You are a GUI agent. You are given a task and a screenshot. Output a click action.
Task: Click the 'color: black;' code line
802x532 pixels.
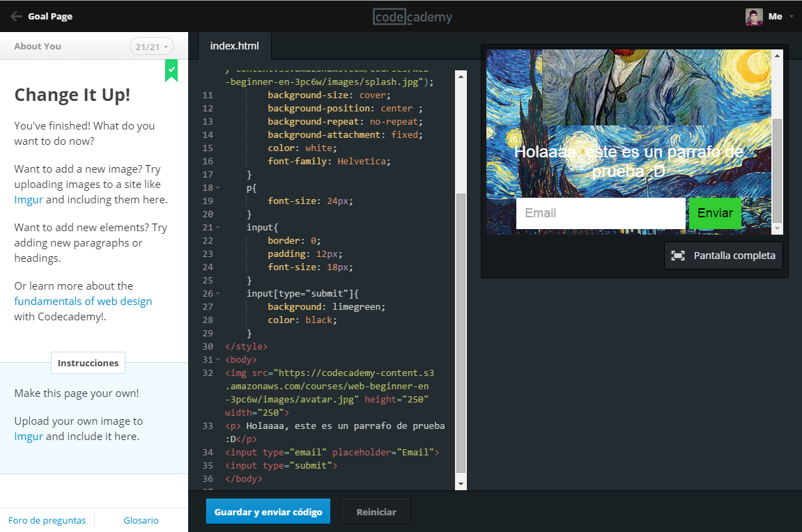click(302, 320)
